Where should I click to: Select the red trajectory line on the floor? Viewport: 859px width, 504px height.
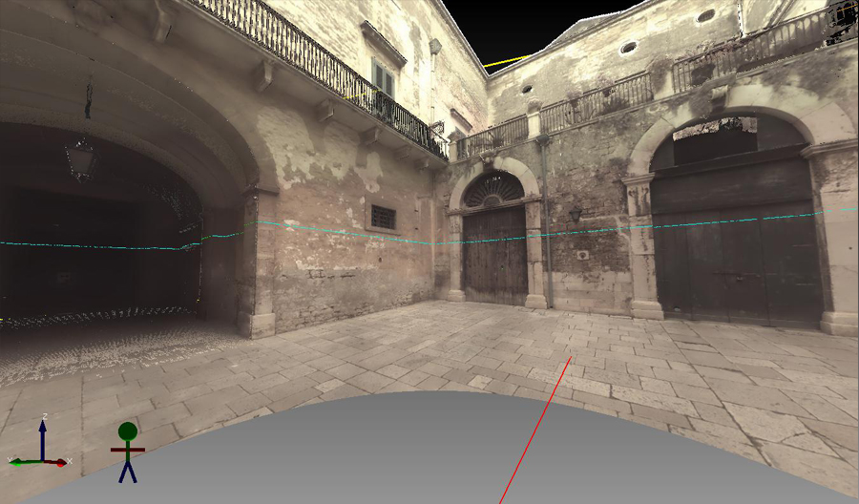tap(535, 430)
